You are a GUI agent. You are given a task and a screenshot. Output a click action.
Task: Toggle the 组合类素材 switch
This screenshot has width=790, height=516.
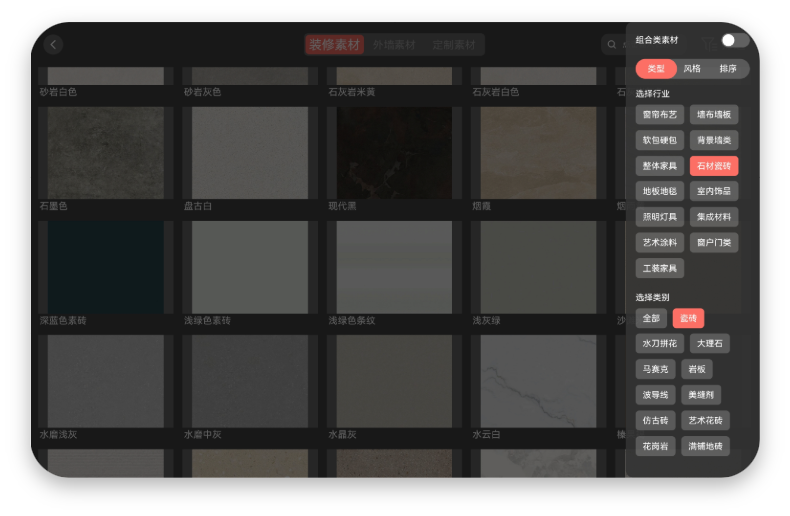coord(734,40)
